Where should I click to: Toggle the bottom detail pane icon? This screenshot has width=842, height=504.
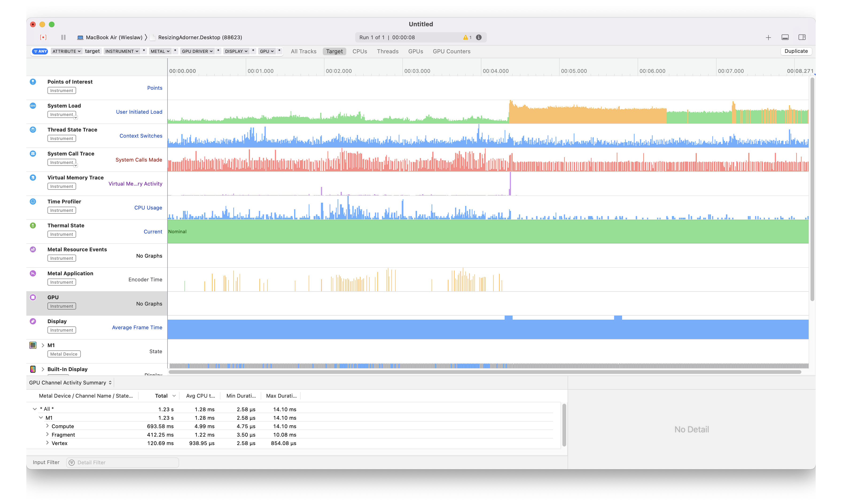click(785, 37)
